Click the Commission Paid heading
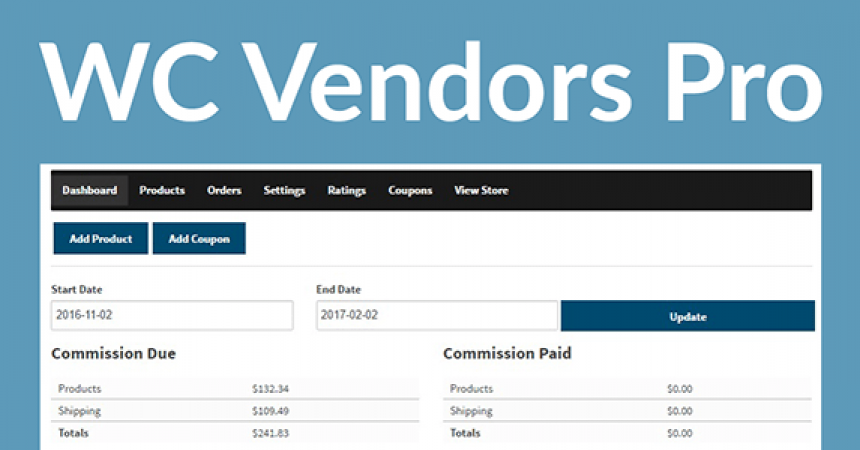 point(507,353)
